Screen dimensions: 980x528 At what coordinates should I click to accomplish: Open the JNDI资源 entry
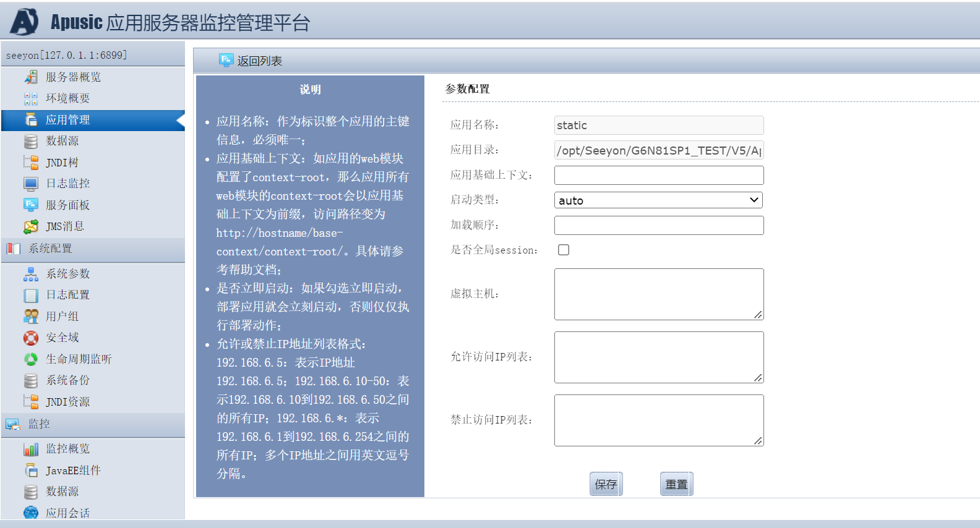click(68, 402)
